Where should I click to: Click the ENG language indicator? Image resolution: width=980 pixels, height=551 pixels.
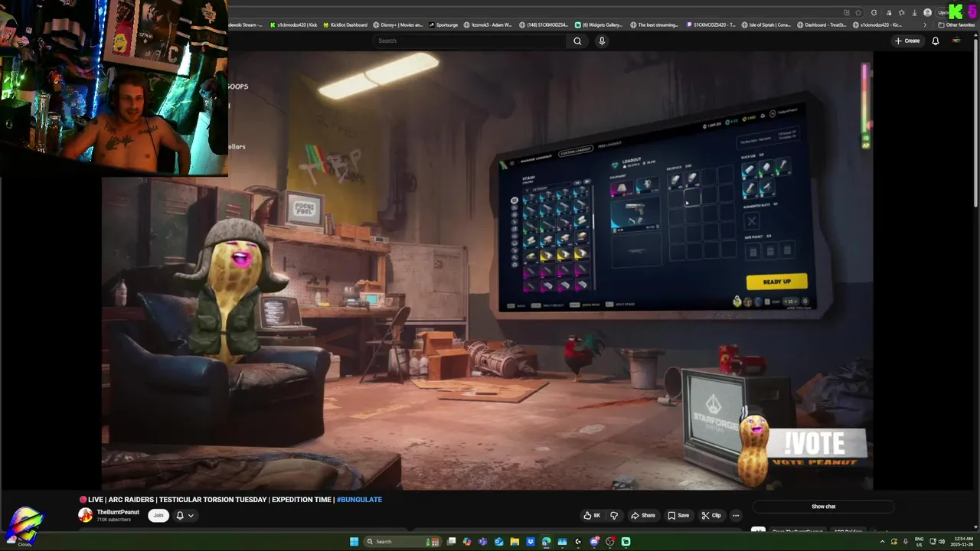919,542
